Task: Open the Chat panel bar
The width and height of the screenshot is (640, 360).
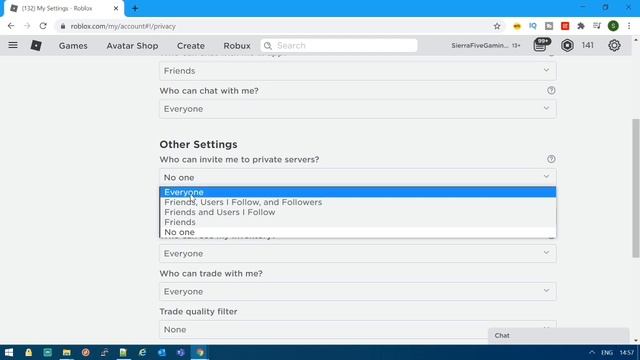Action: pos(558,336)
